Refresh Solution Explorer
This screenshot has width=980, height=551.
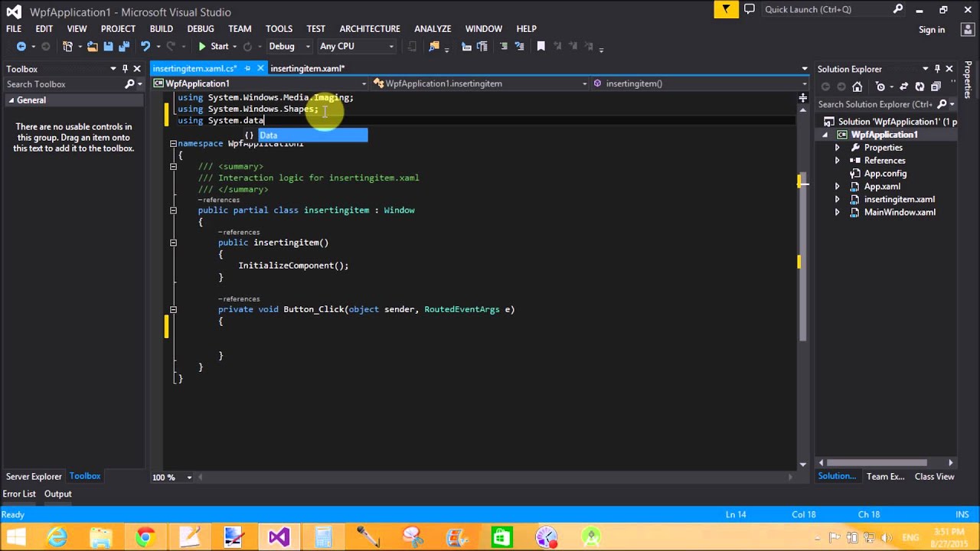click(920, 86)
